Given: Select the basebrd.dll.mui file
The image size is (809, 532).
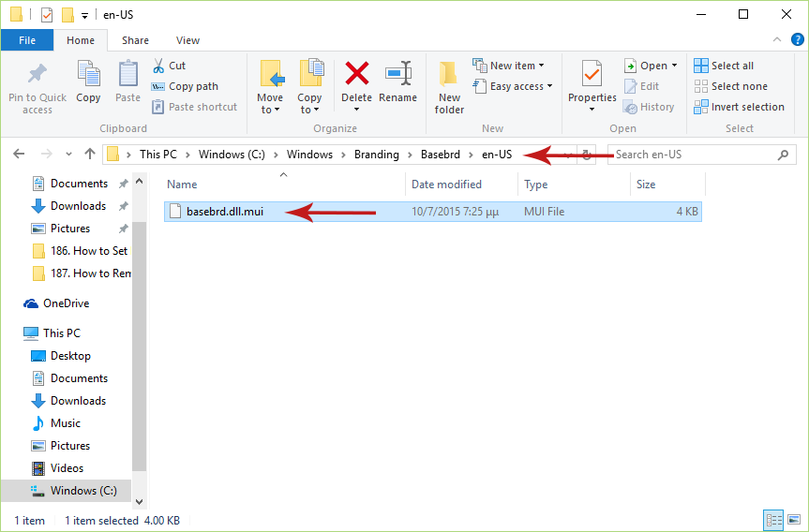Looking at the screenshot, I should click(433, 212).
